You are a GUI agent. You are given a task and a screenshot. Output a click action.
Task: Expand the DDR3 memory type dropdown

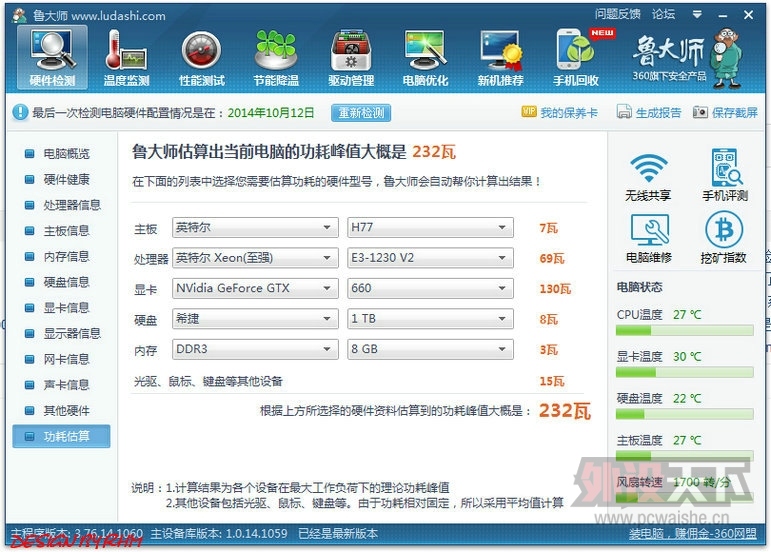pos(255,349)
